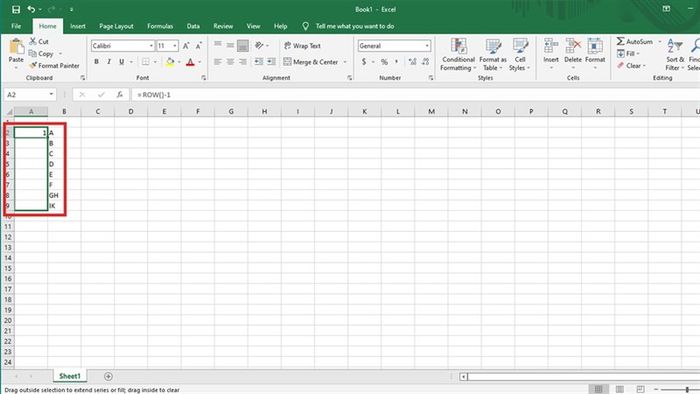Click Tell me what you want to do
The height and width of the screenshot is (394, 700).
tap(354, 26)
